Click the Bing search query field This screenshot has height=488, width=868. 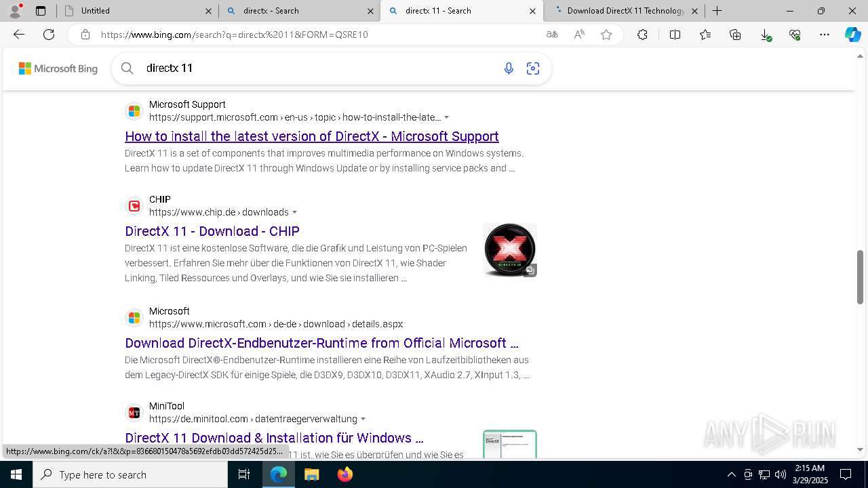(x=319, y=68)
